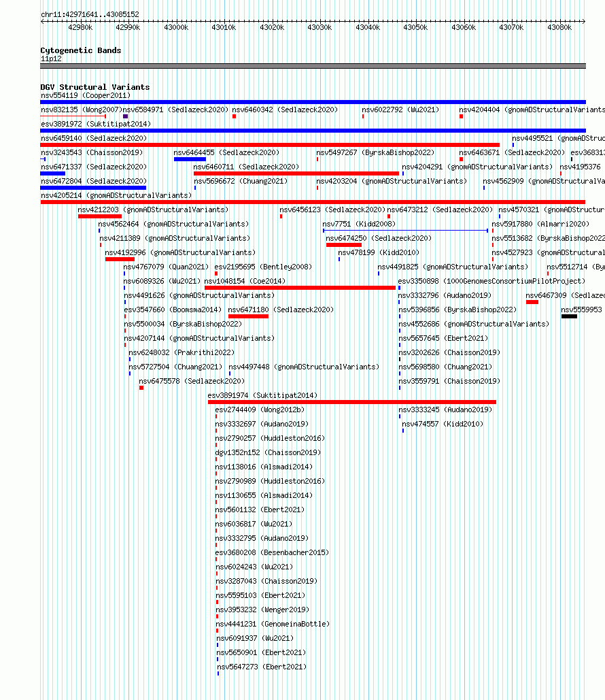Screen dimensions: 605x700
Task: Click the nsv5696672 (Chuang2021) label
Action: (x=241, y=181)
